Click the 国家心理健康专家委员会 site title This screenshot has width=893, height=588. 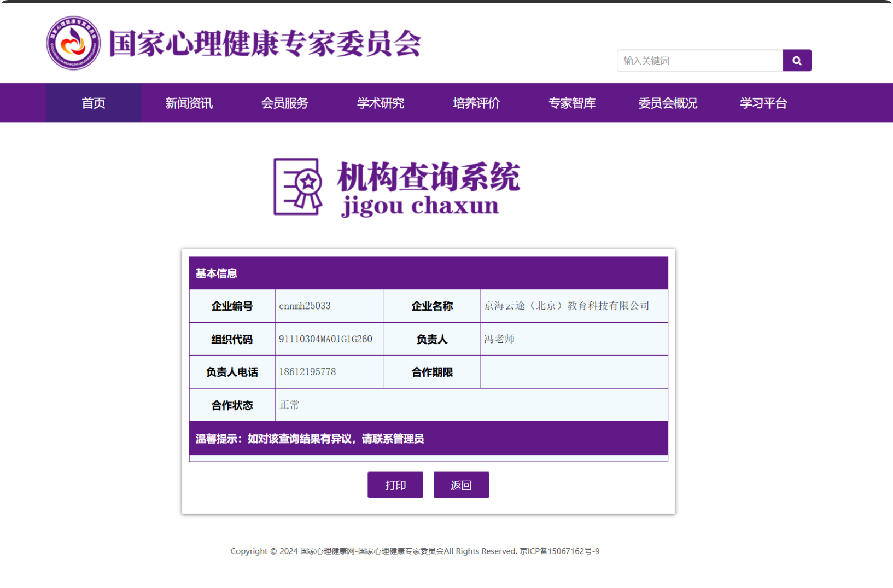(x=265, y=43)
